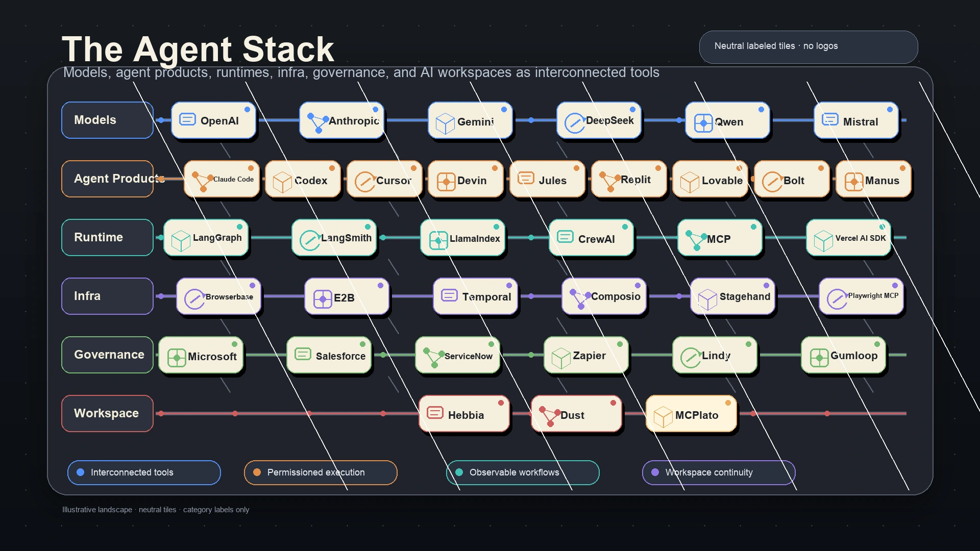Click the grid icon on the E2B tile

(x=323, y=299)
